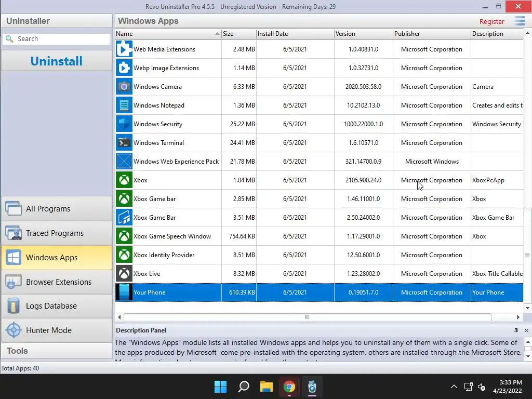The height and width of the screenshot is (399, 532).
Task: Click Revo Uninstaller taskbar icon
Action: click(312, 387)
